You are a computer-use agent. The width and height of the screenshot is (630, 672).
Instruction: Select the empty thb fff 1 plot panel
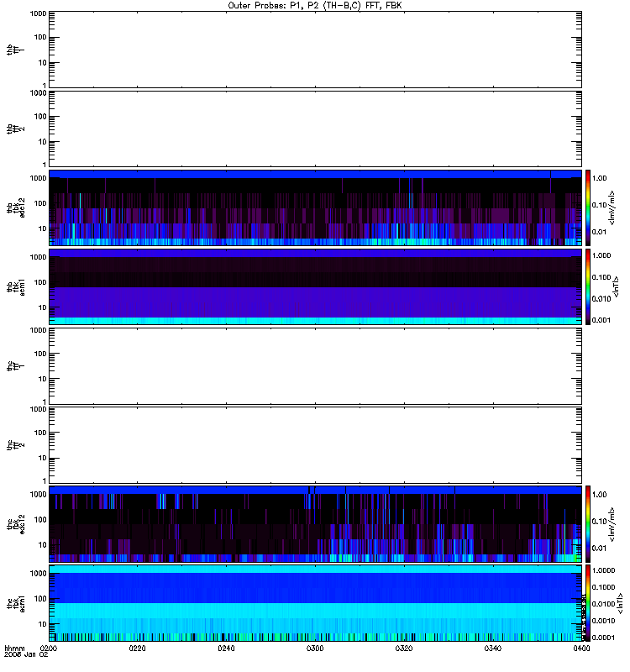coord(315,50)
